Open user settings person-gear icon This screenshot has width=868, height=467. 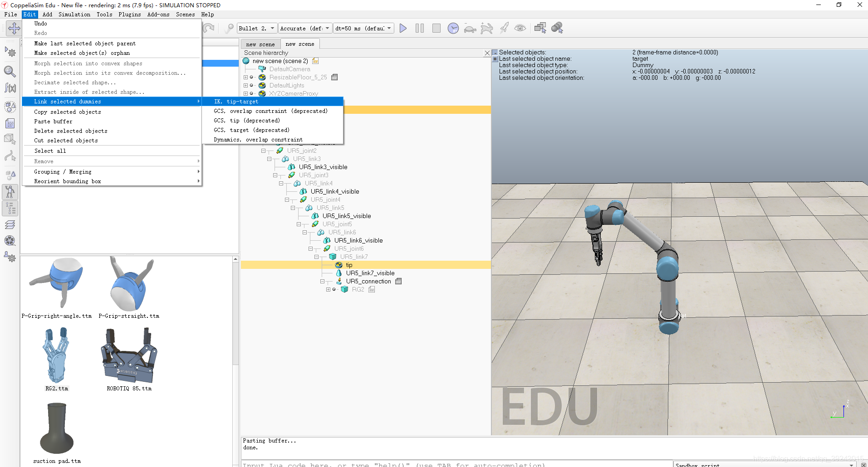10,257
